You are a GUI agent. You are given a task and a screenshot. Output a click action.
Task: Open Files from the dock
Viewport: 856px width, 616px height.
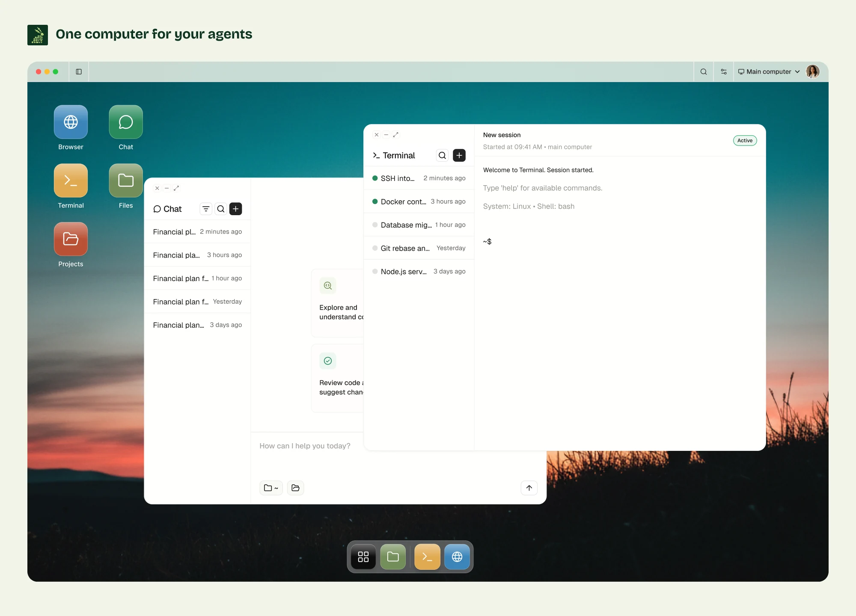point(393,557)
